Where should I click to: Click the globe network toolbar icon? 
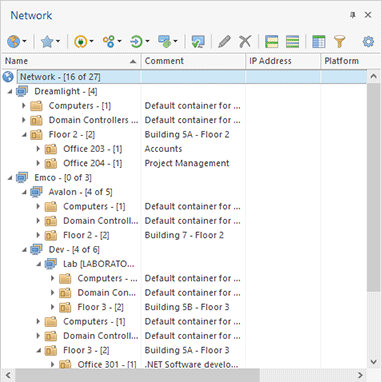point(14,42)
